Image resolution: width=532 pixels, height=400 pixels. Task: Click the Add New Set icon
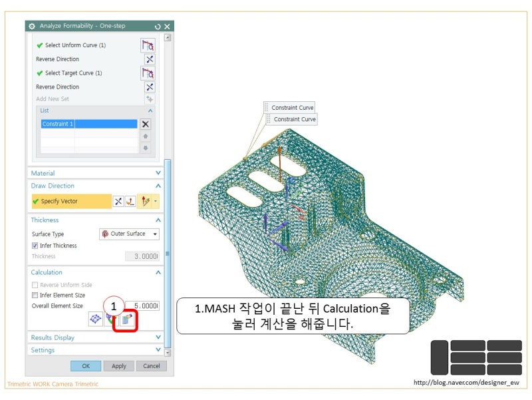pos(150,99)
